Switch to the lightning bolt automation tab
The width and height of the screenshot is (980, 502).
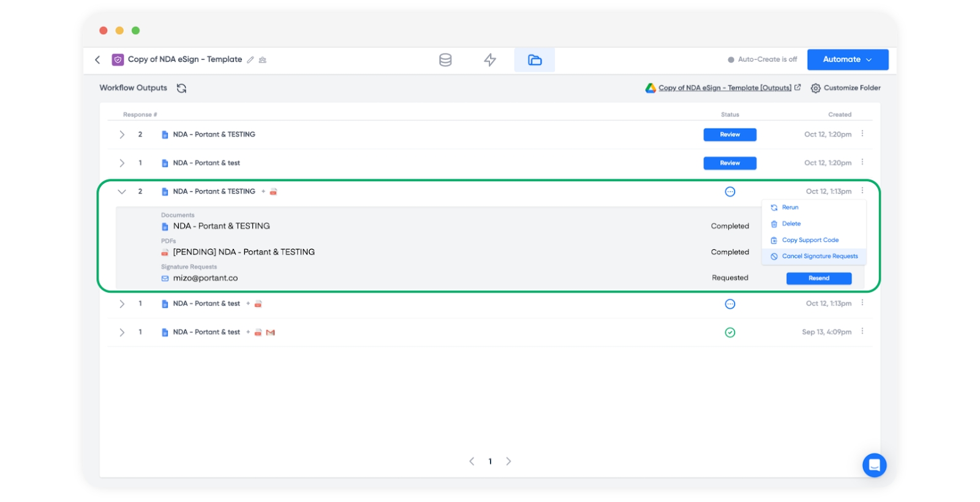[x=490, y=60]
